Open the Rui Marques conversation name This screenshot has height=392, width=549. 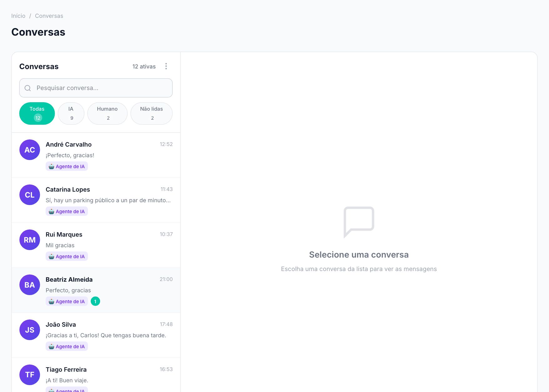[x=64, y=234]
